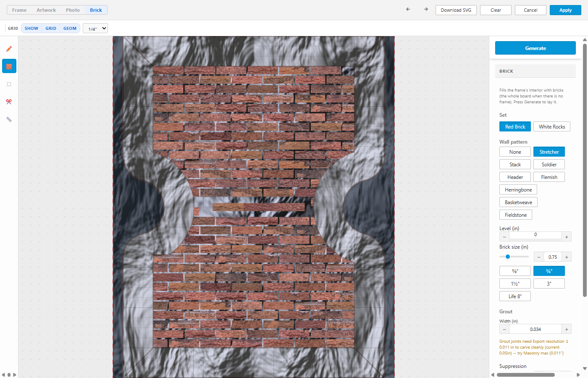Click the undo back arrow

(x=408, y=9)
